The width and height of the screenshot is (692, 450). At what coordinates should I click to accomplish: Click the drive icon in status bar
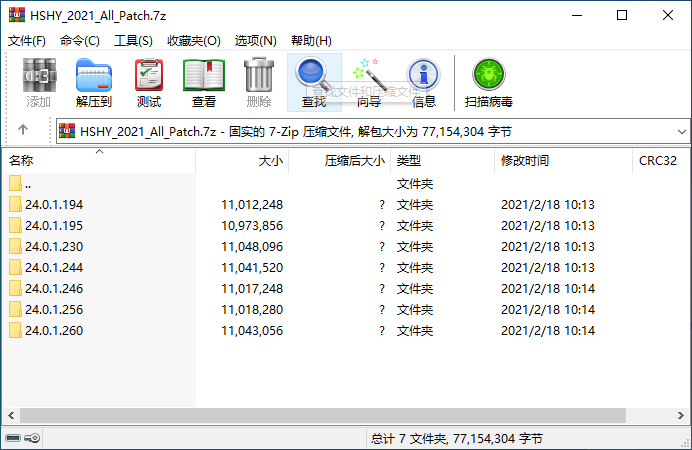(x=13, y=438)
